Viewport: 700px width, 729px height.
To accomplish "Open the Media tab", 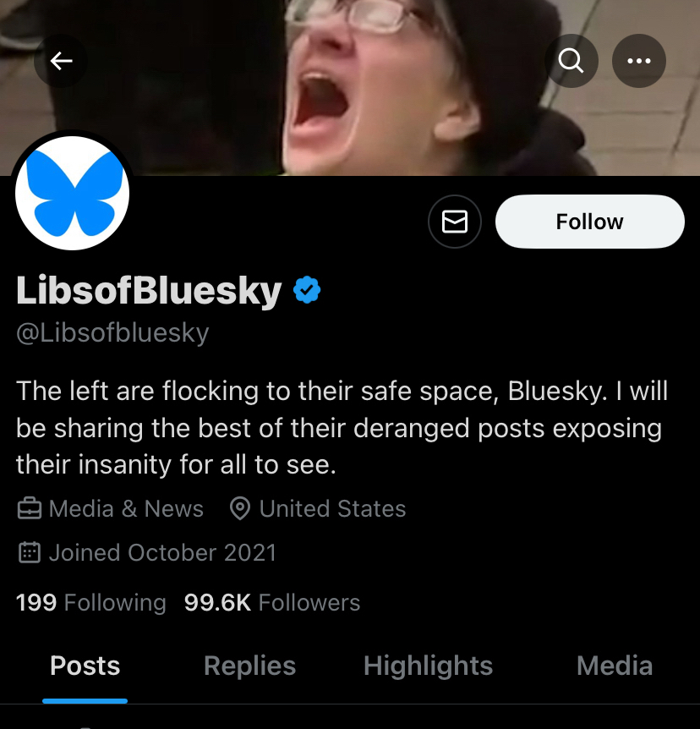I will point(615,666).
